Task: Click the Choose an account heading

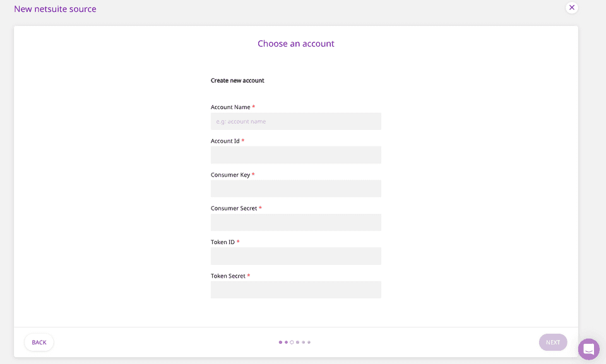Action: 295,44
